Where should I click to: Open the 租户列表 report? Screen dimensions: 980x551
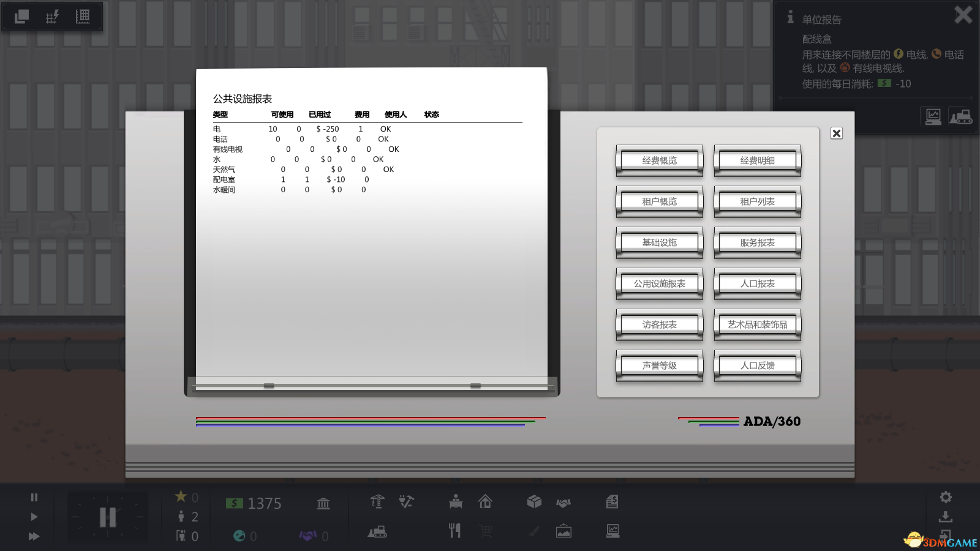[757, 201]
